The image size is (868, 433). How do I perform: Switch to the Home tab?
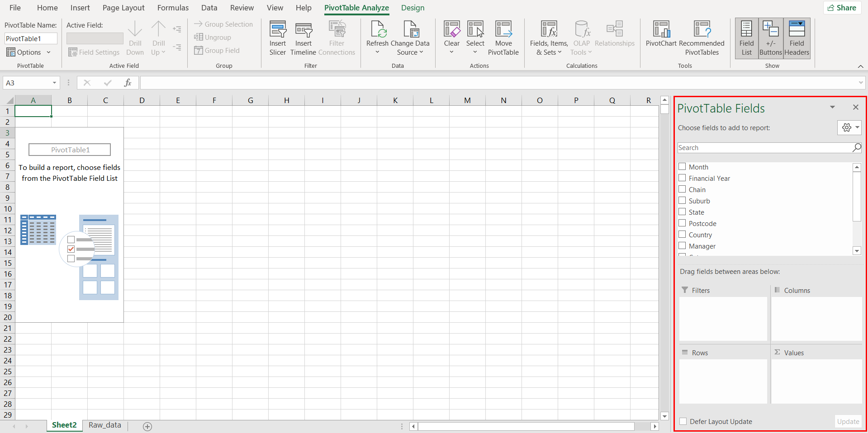click(x=47, y=8)
